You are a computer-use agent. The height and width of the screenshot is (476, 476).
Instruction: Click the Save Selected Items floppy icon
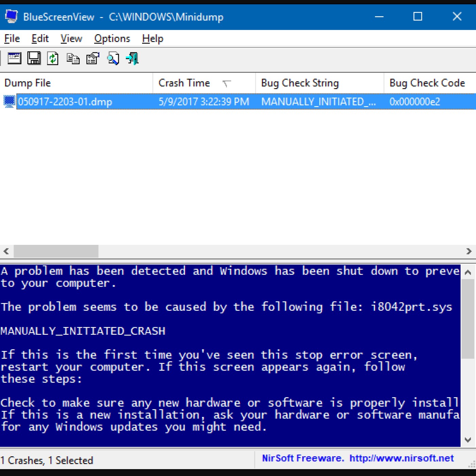tap(34, 58)
